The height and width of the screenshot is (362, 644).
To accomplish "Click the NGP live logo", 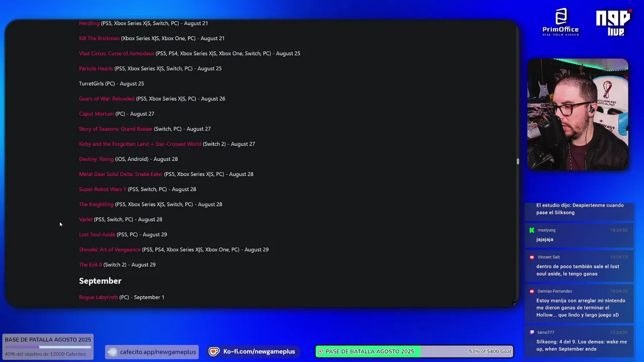I will pyautogui.click(x=614, y=23).
